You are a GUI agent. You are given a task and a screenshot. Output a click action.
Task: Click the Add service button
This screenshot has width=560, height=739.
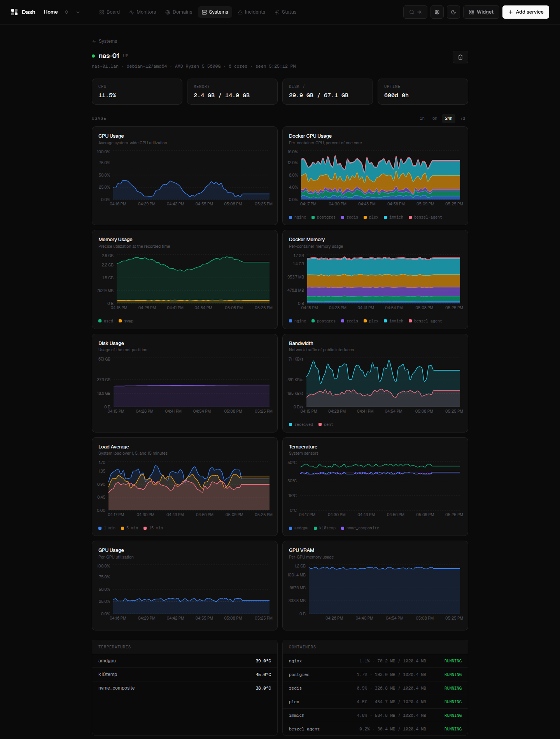tap(526, 12)
